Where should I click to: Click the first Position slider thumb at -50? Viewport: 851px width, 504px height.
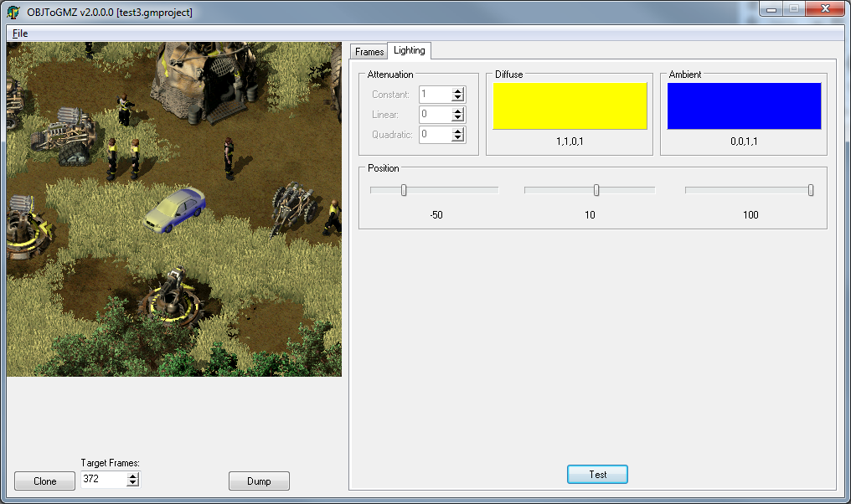(404, 190)
